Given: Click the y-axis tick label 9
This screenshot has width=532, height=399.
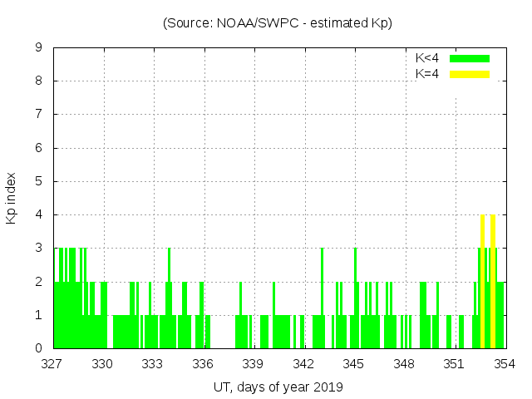Looking at the screenshot, I should point(38,47).
